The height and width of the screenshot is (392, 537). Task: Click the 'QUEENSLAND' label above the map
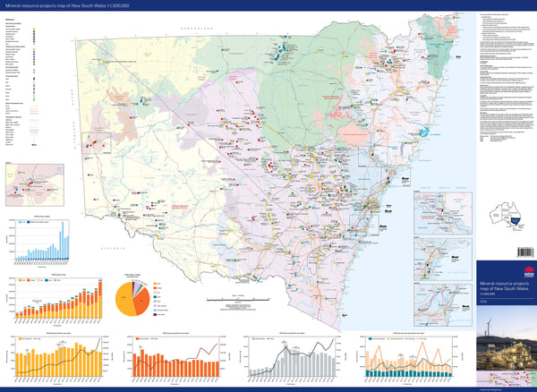[197, 29]
